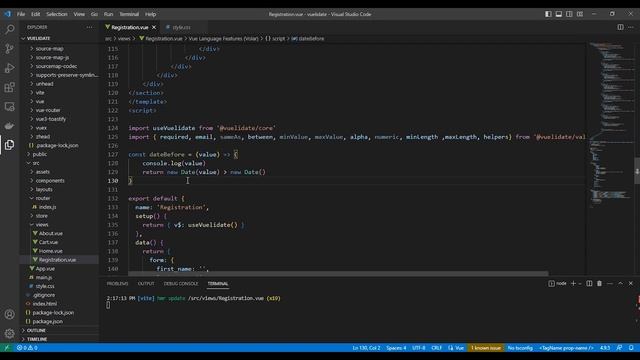The height and width of the screenshot is (360, 640).
Task: Kill terminal with trash icon
Action: [x=599, y=283]
